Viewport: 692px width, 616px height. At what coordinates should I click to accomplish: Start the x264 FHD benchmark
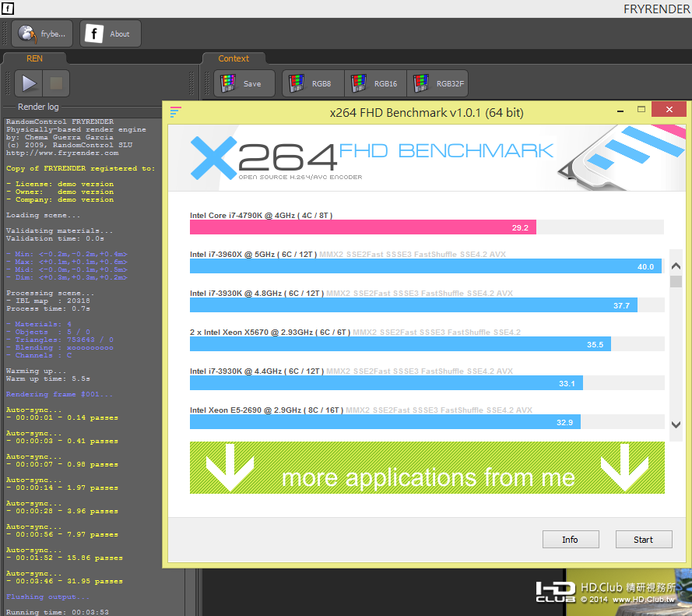pyautogui.click(x=644, y=539)
